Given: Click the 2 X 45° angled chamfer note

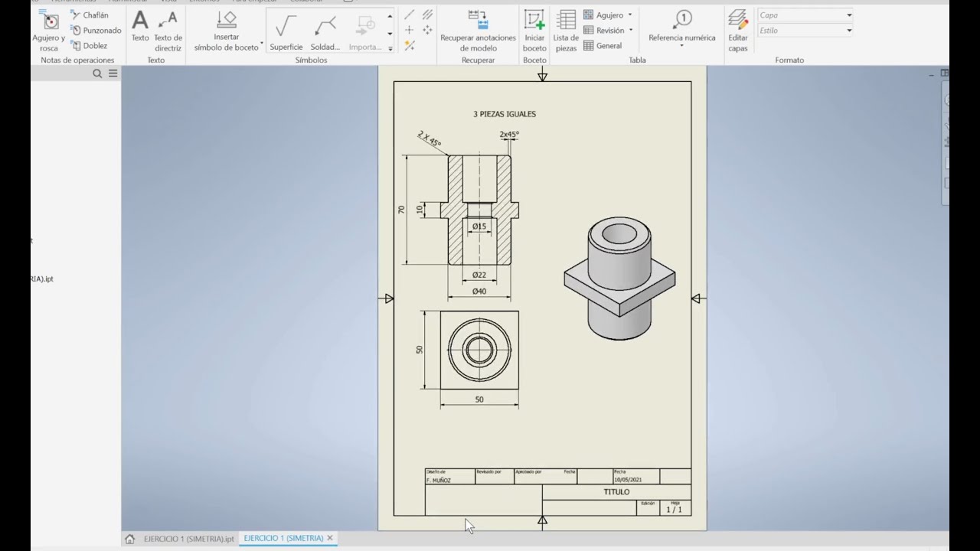Looking at the screenshot, I should click(430, 139).
